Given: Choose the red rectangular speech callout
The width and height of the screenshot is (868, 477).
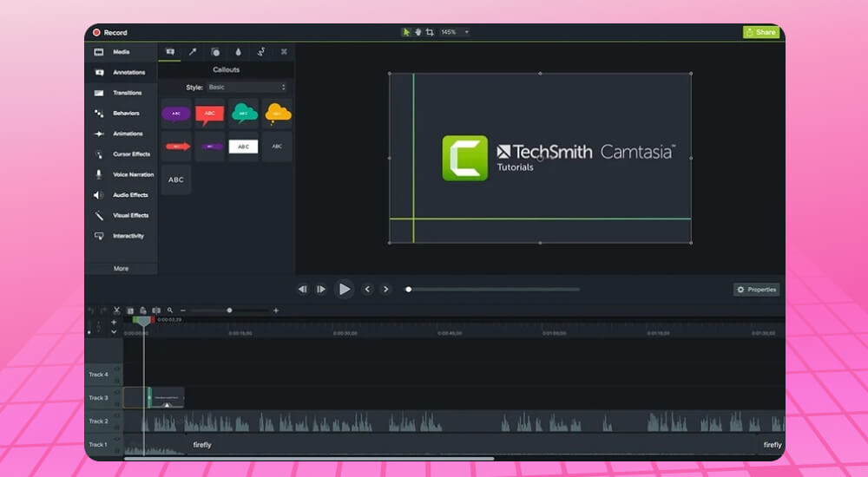Looking at the screenshot, I should (210, 114).
